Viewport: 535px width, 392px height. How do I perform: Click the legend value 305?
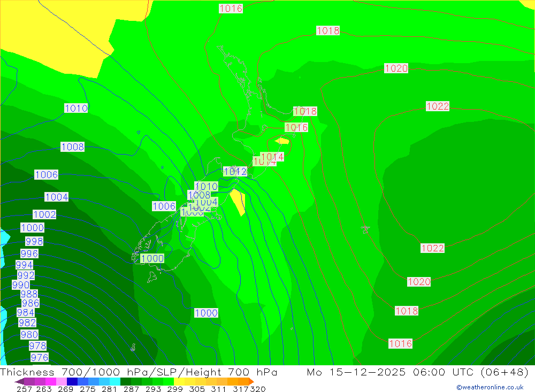pos(196,389)
